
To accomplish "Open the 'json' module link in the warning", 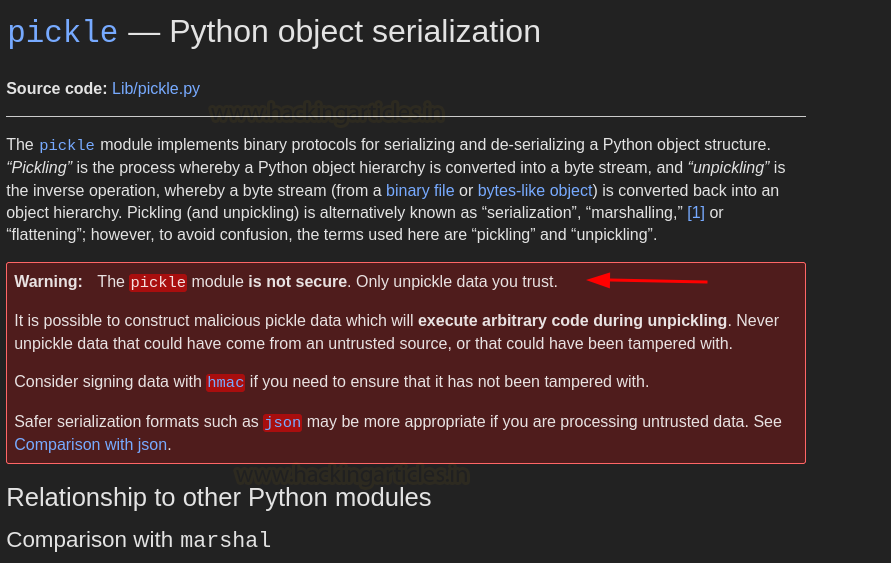I will [282, 422].
